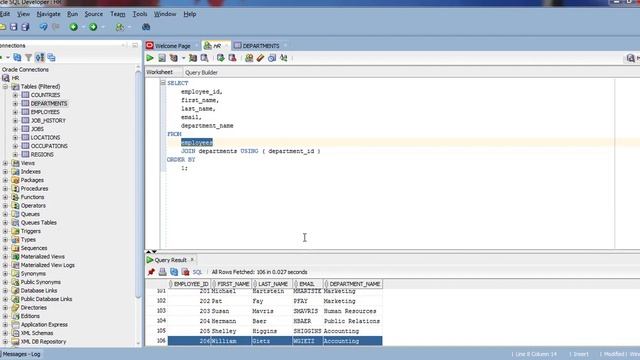640x360 pixels.
Task: Click the SQL Worksheet connection icon in main toolbar
Action: click(x=120, y=27)
